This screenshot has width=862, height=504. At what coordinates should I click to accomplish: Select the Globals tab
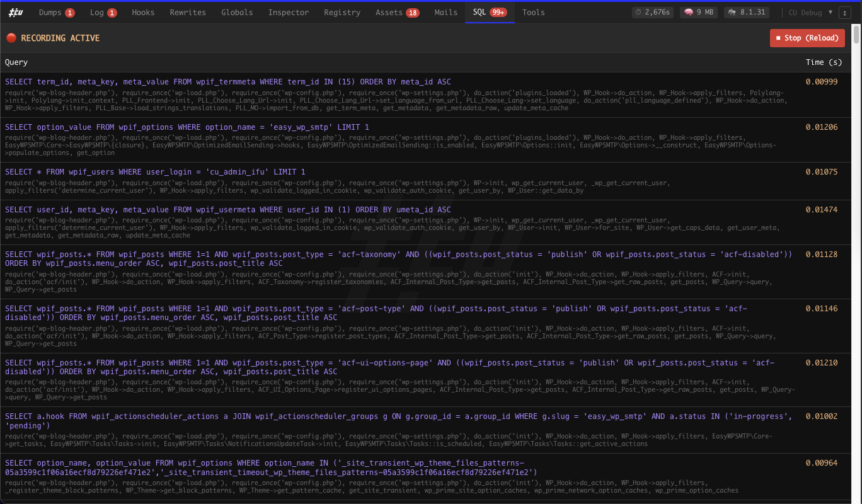coord(237,12)
